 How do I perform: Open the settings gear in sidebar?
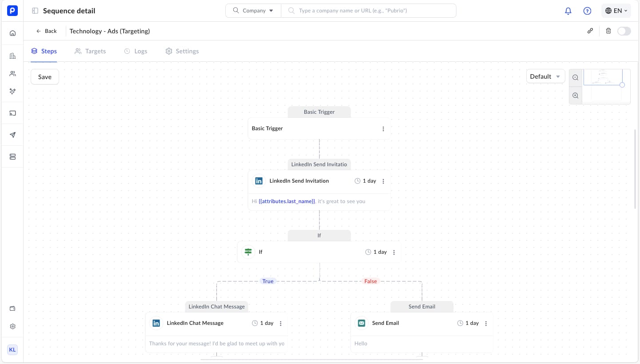pyautogui.click(x=12, y=327)
